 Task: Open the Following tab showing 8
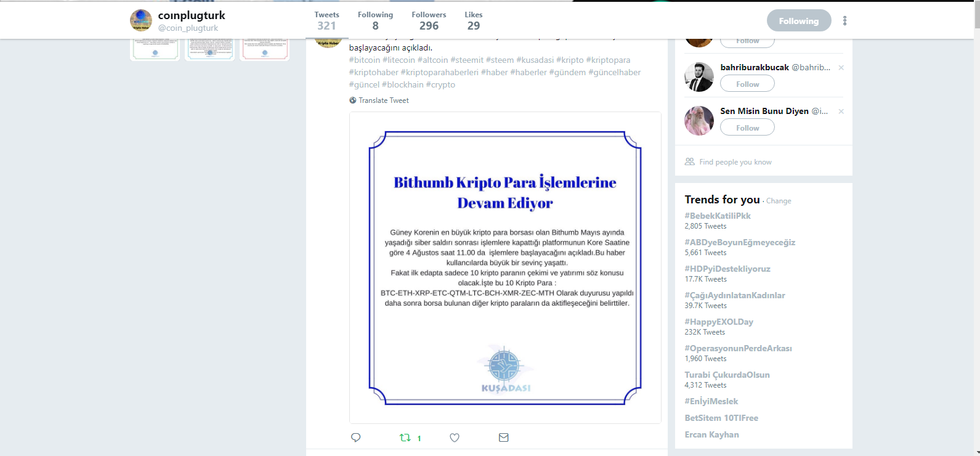[x=375, y=20]
